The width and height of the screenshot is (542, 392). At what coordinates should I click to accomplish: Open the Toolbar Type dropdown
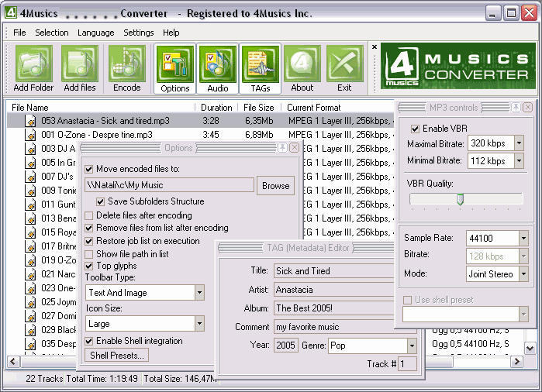(x=199, y=293)
